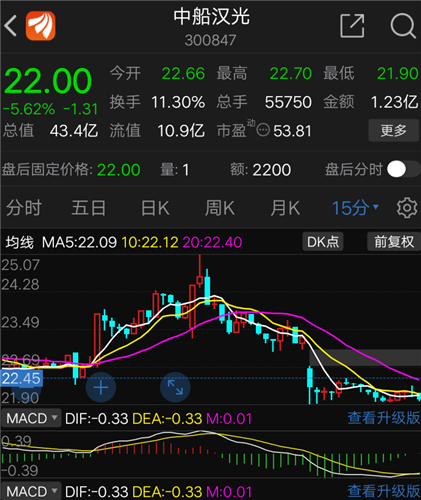The height and width of the screenshot is (500, 421).
Task: Switch to the 周K tab
Action: 220,208
